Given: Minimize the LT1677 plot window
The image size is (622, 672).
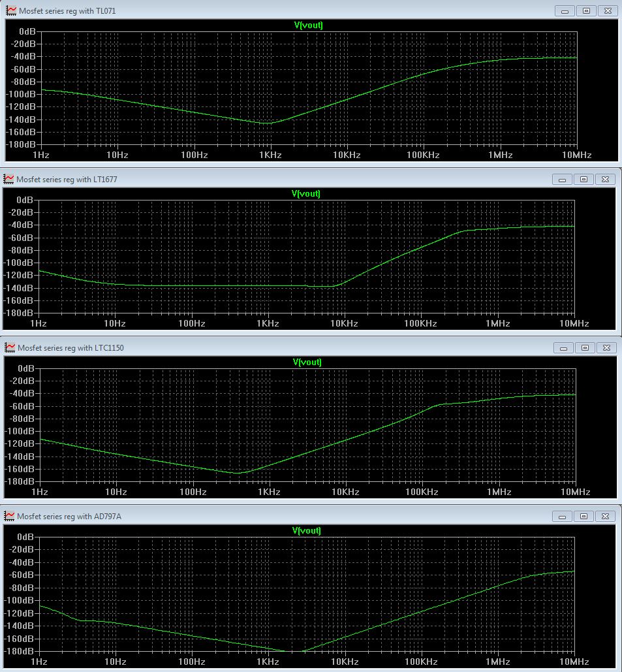Looking at the screenshot, I should tap(562, 180).
